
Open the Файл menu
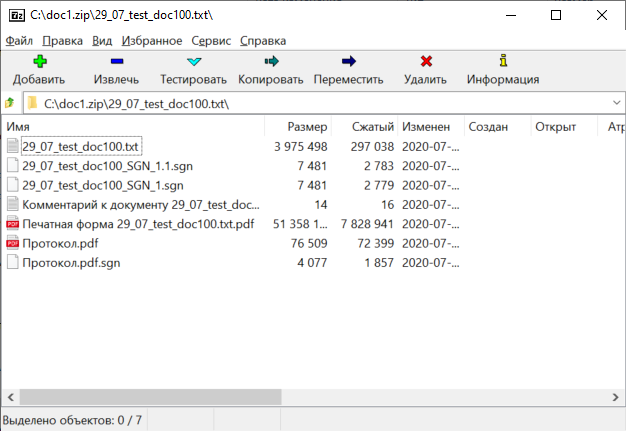tap(19, 41)
